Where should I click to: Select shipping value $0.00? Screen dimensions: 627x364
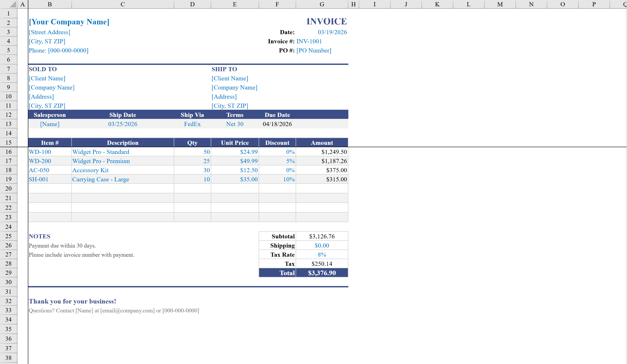coord(322,245)
